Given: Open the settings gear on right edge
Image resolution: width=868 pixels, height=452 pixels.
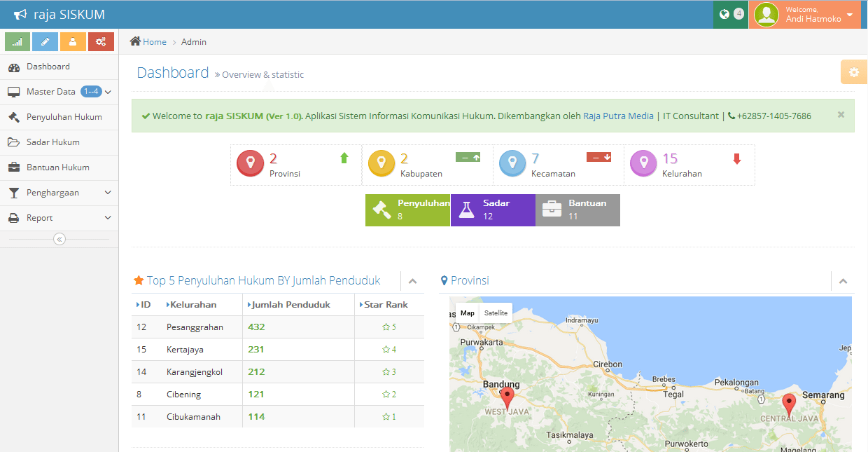Looking at the screenshot, I should pos(853,72).
